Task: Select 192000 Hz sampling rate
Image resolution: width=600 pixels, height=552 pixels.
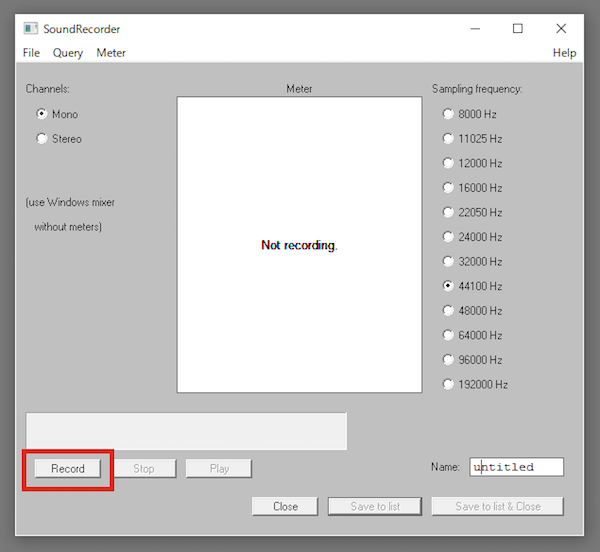Action: 448,385
